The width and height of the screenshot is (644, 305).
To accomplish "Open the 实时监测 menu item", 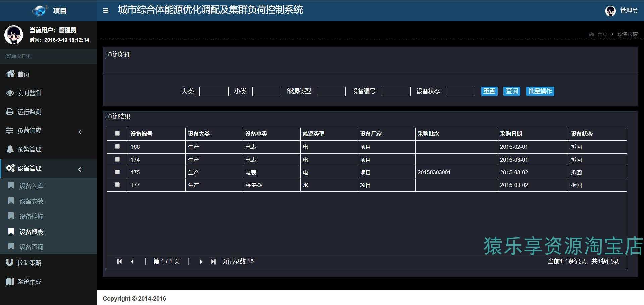I will point(48,93).
